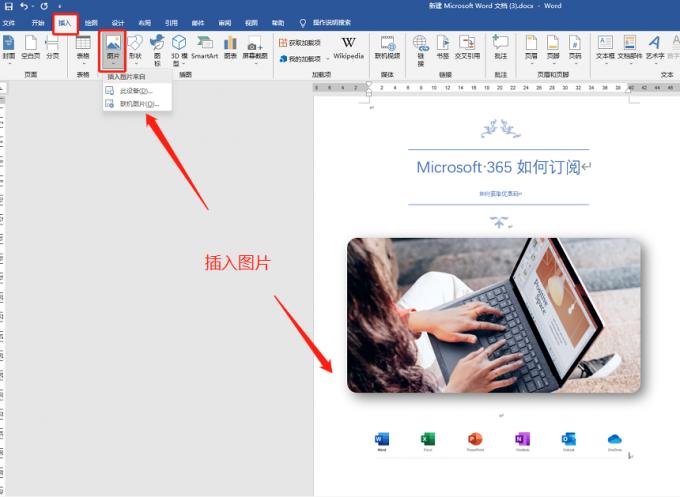Screen dimensions: 680x497
Task: Insert an icon (图标) graphic
Action: (157, 50)
